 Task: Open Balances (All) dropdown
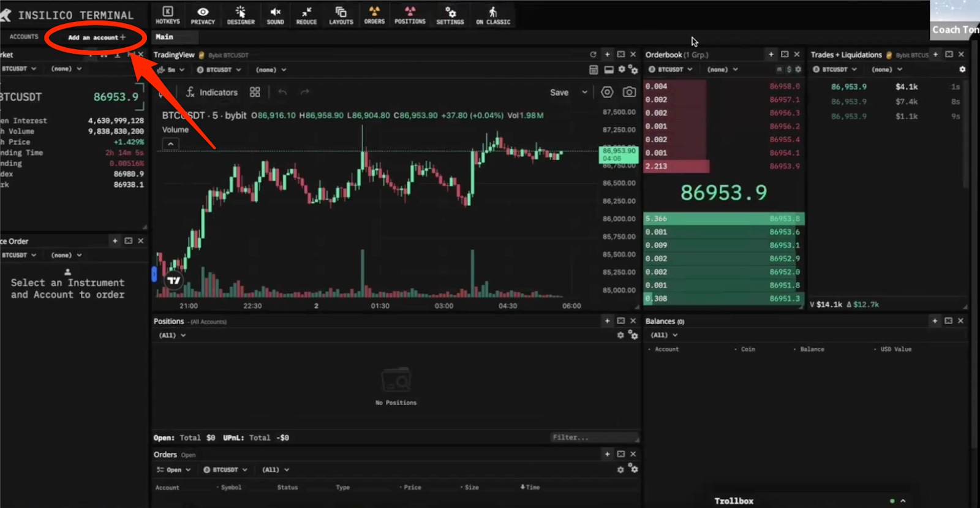coord(665,335)
